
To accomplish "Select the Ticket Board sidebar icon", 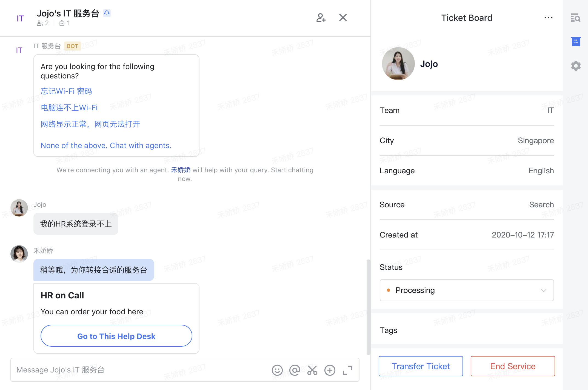I will click(575, 42).
